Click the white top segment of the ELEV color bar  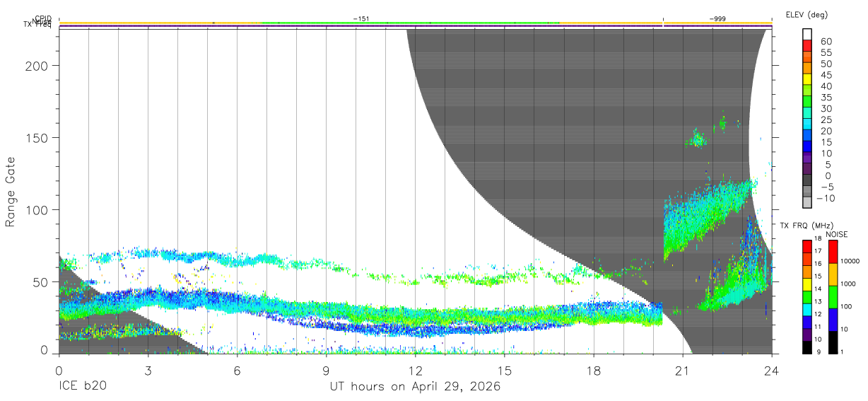tap(807, 35)
